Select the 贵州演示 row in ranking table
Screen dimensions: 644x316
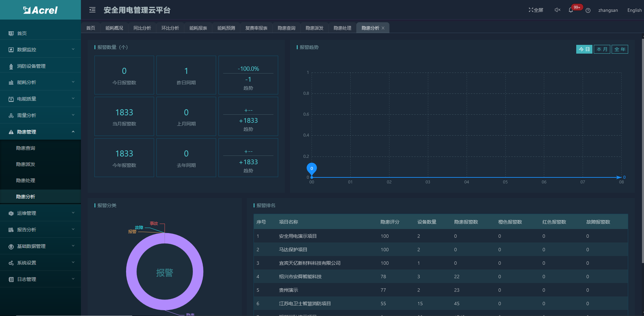pos(289,290)
